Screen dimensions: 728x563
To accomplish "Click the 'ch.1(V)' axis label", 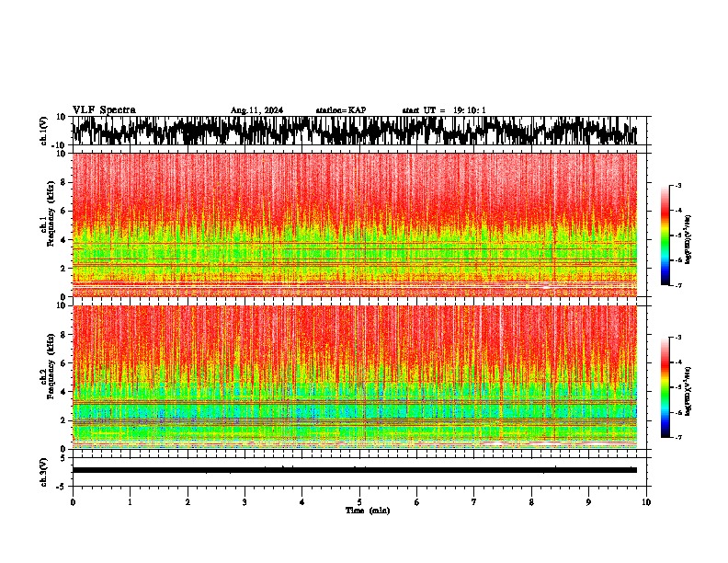I will click(x=44, y=131).
